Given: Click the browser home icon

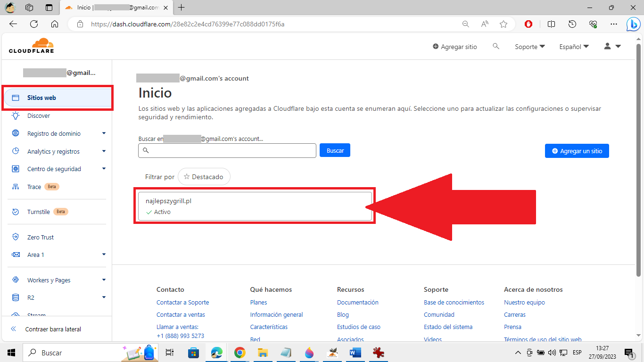Looking at the screenshot, I should [55, 24].
